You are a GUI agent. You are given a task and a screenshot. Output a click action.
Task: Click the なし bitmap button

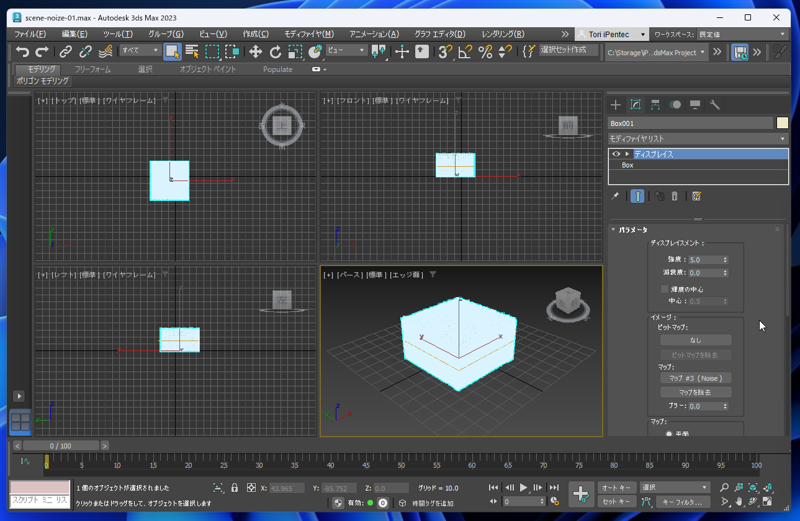click(695, 340)
